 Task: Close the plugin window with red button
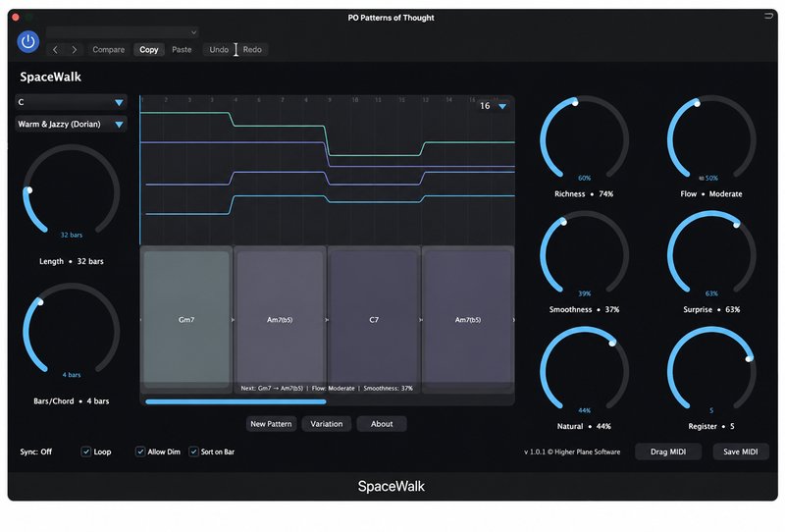click(x=16, y=17)
